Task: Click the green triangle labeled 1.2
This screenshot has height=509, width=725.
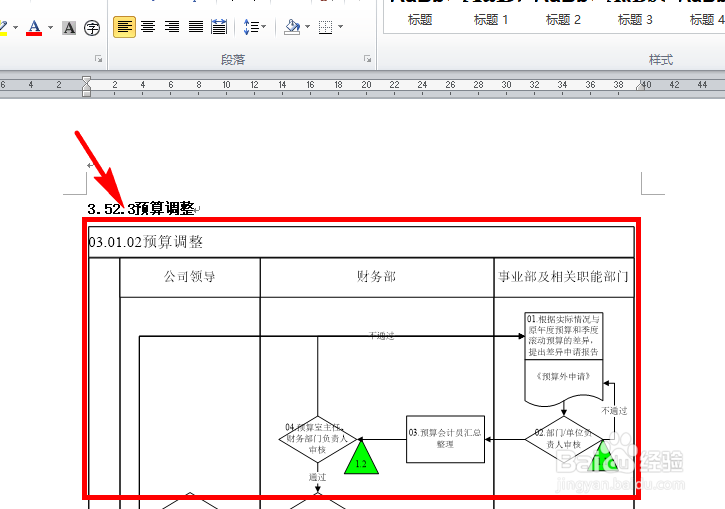Action: point(362,457)
